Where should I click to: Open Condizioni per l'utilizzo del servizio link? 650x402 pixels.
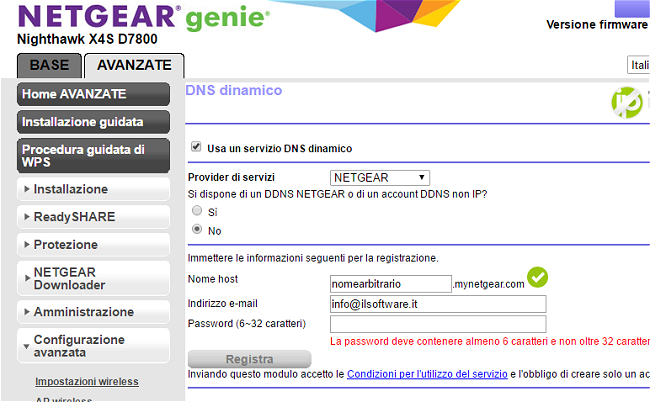[x=427, y=374]
